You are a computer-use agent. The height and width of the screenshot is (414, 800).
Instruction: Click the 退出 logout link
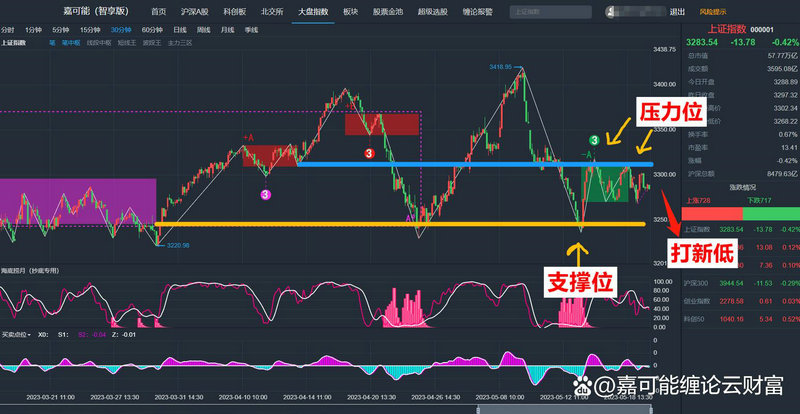pos(677,12)
